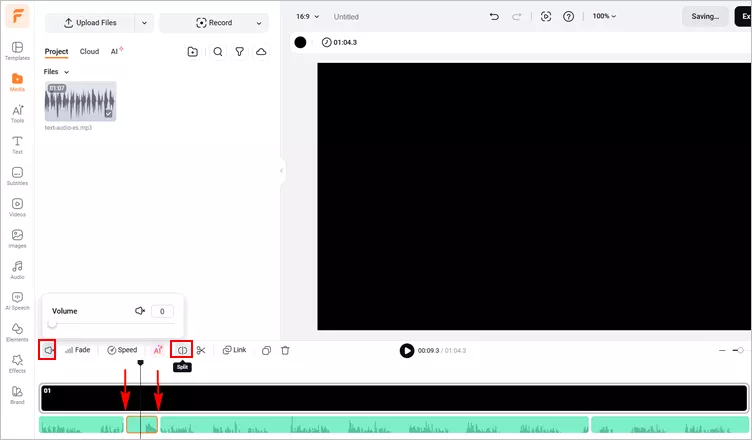Toggle the volume button in timeline toolbar

(47, 350)
